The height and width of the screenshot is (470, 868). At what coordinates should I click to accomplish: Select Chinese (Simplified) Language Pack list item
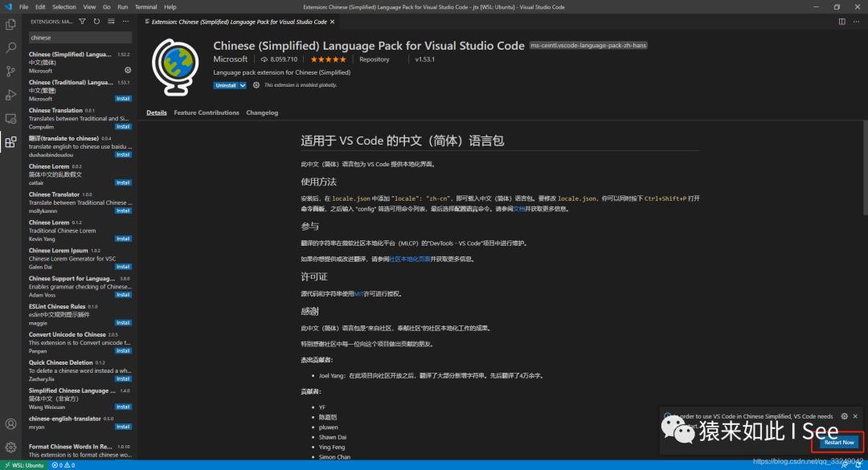[x=80, y=63]
